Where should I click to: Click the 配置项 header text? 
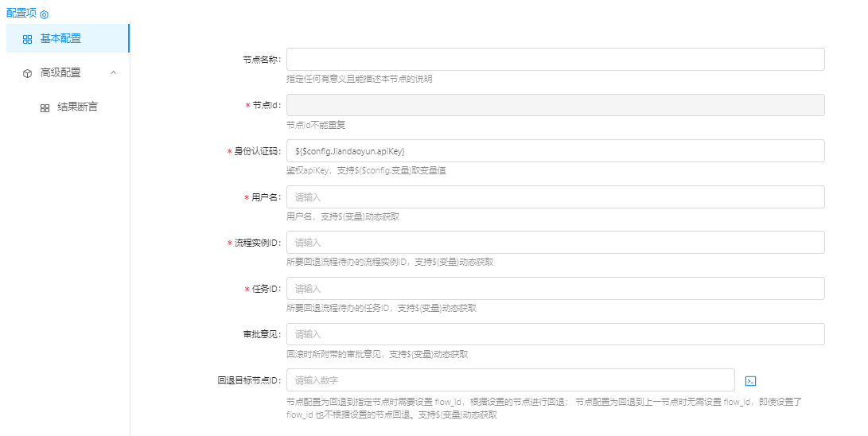pyautogui.click(x=21, y=14)
